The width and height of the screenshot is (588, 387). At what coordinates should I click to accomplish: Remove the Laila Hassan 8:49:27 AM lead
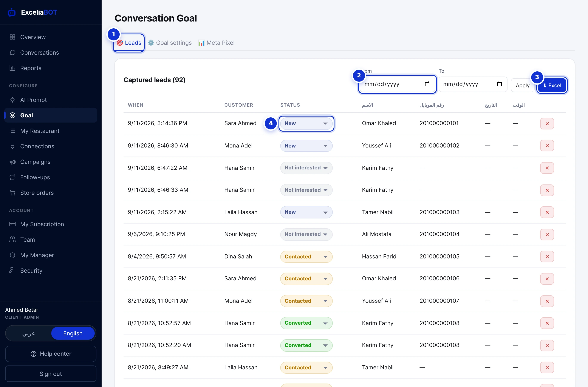[x=547, y=367]
